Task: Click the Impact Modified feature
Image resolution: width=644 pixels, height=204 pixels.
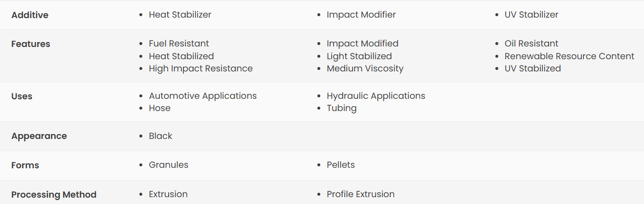Action: 363,44
